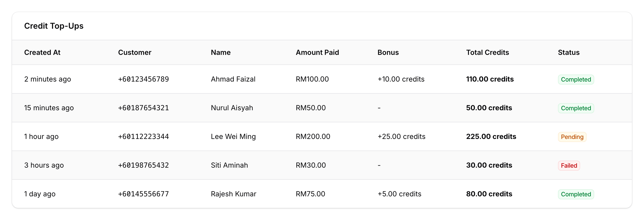Click the +25.00 credits bonus value
This screenshot has width=644, height=220.
[401, 136]
